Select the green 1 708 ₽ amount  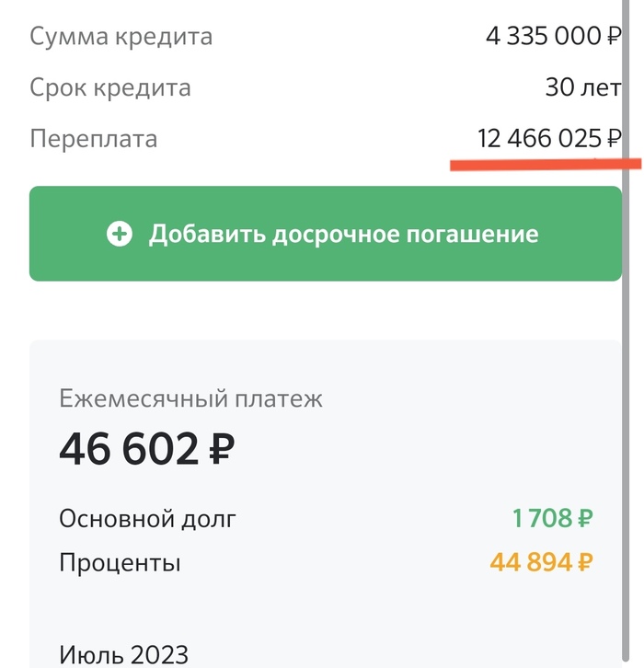552,519
